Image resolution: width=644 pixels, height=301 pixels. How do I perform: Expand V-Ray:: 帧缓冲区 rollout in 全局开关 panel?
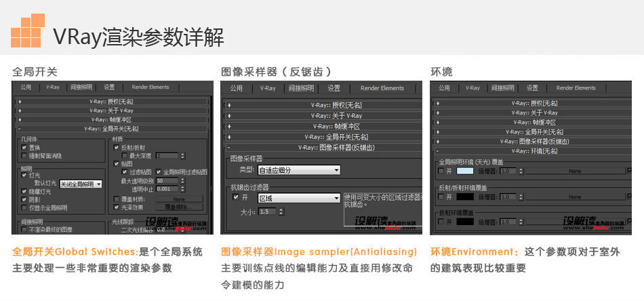click(x=112, y=119)
